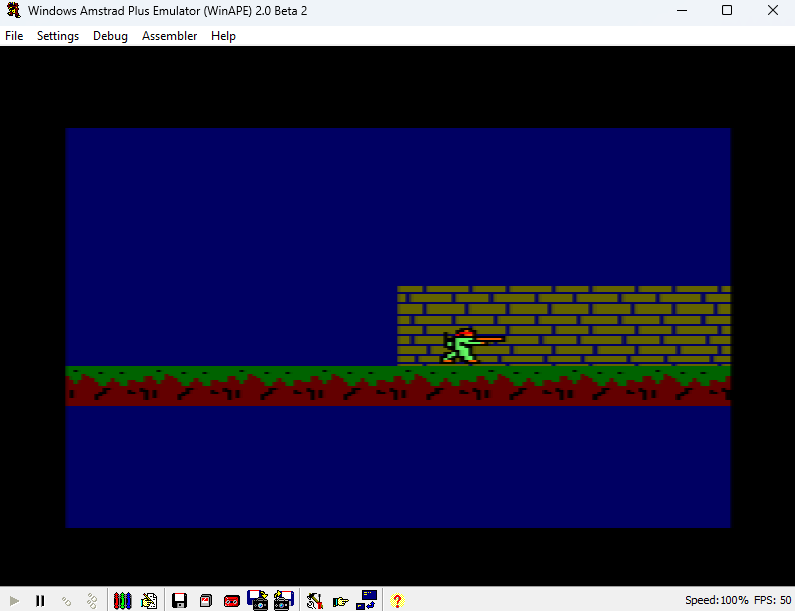The width and height of the screenshot is (795, 611).
Task: Click the step over footprints icon
Action: point(92,601)
